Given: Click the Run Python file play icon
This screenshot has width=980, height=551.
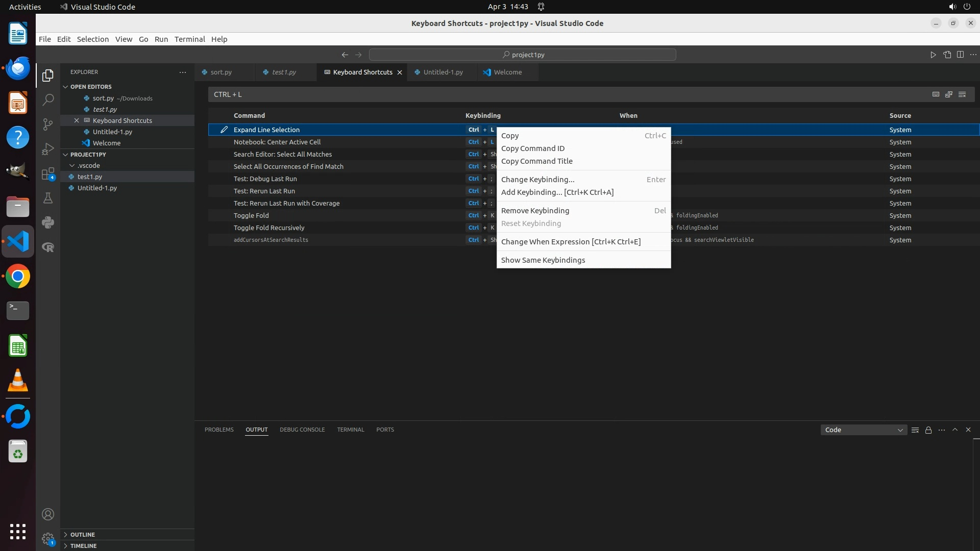Looking at the screenshot, I should point(933,55).
